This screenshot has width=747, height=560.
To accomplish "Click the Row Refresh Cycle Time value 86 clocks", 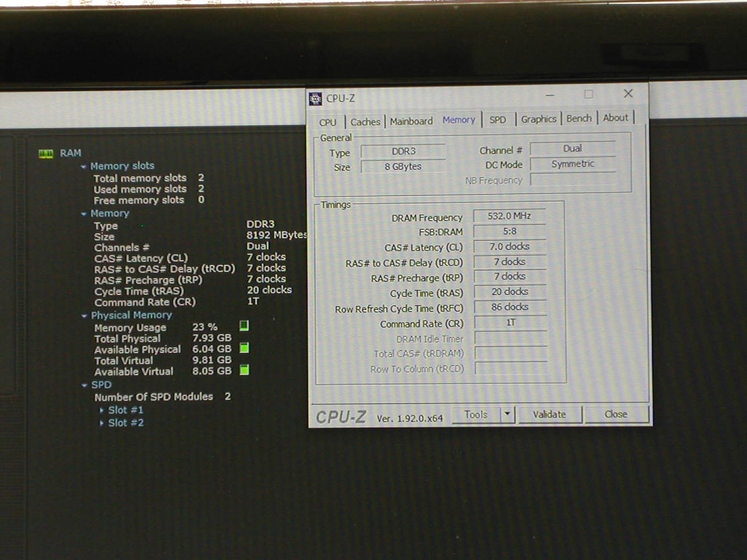I will point(510,307).
